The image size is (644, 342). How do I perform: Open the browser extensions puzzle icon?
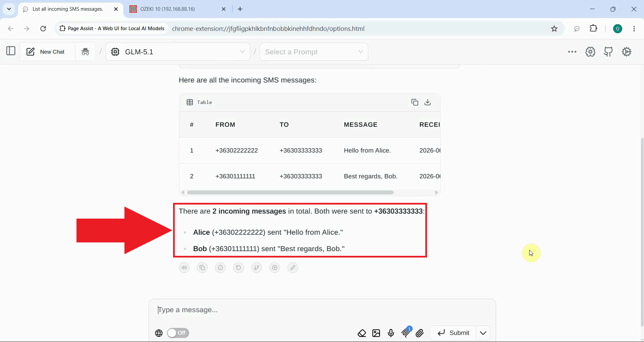[x=594, y=28]
